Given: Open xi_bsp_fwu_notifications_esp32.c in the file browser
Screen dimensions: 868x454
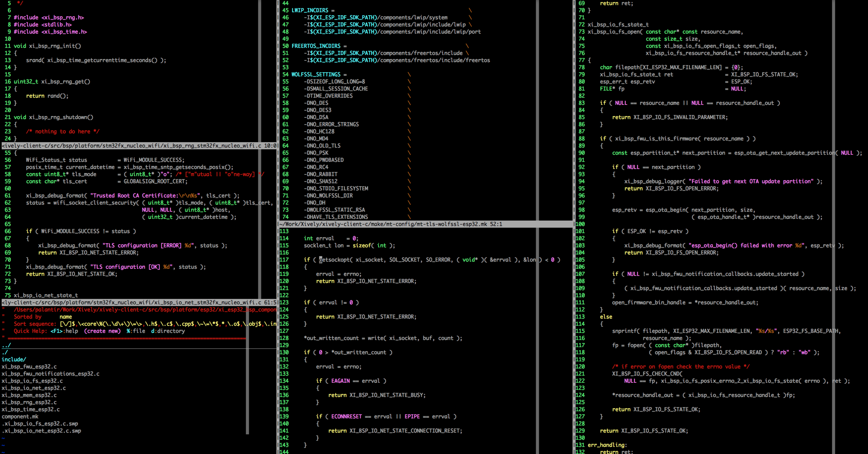Looking at the screenshot, I should click(x=50, y=374).
